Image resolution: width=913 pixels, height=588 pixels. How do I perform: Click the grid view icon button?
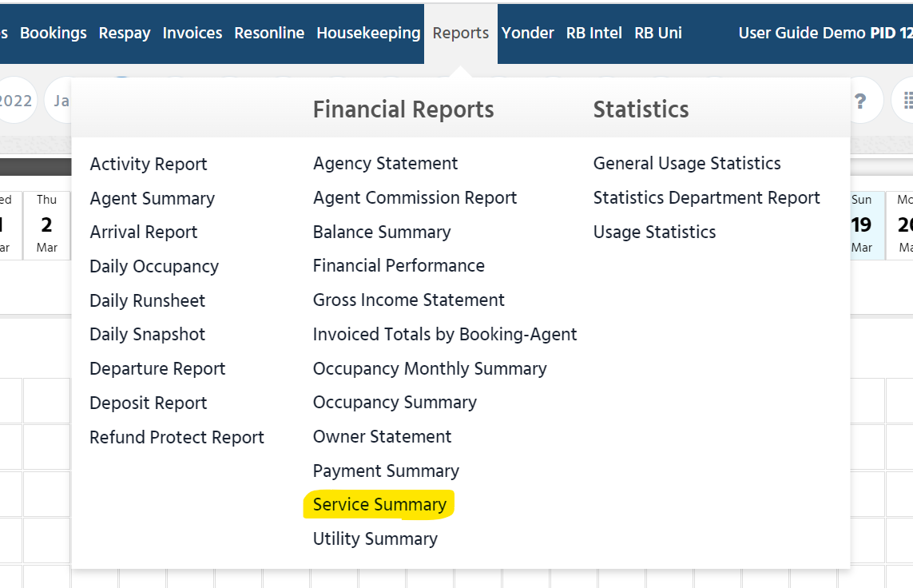coord(906,101)
